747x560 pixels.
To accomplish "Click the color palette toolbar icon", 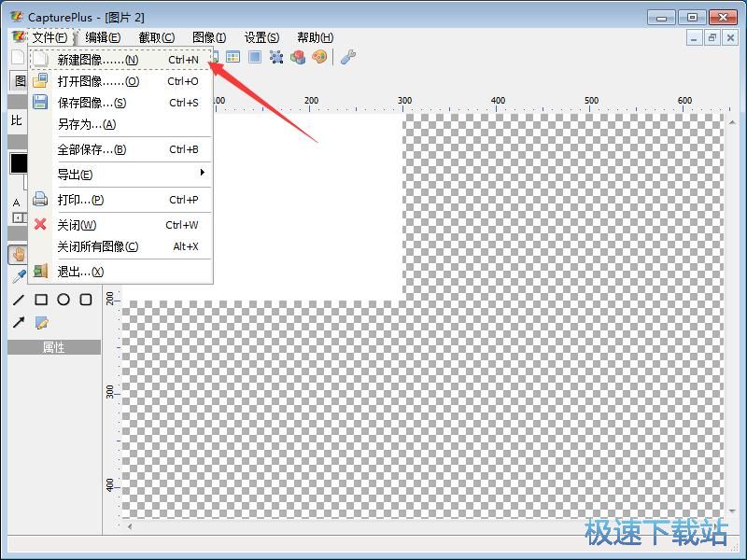I will [319, 57].
